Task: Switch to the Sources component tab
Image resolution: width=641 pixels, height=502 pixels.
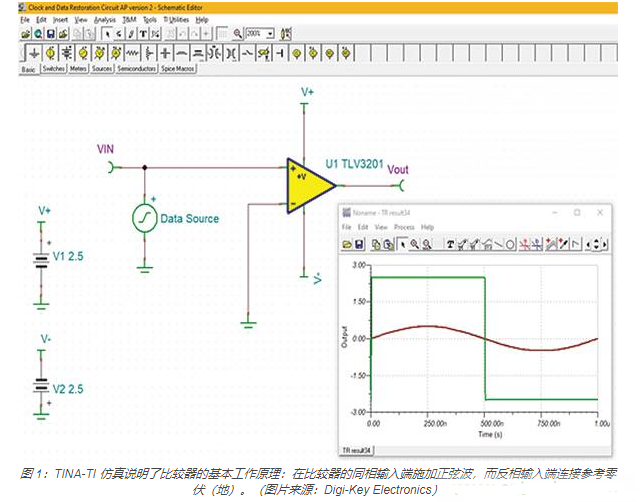Action: pos(102,69)
